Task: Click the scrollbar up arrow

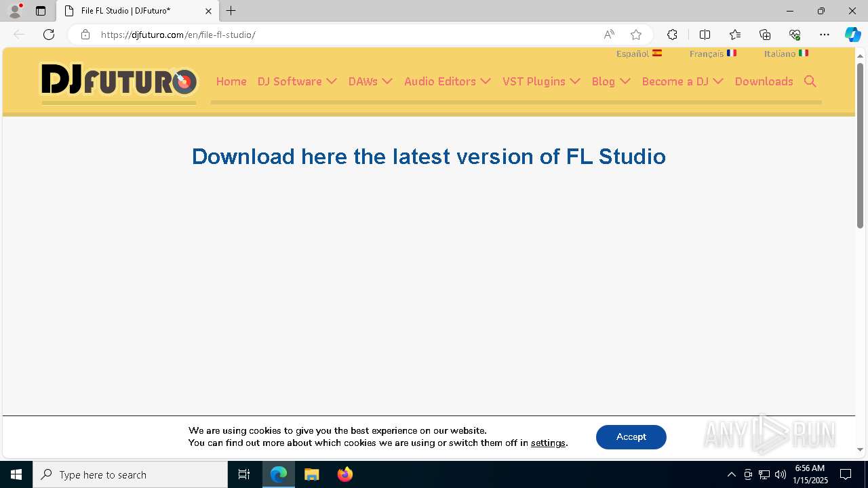Action: [x=860, y=55]
